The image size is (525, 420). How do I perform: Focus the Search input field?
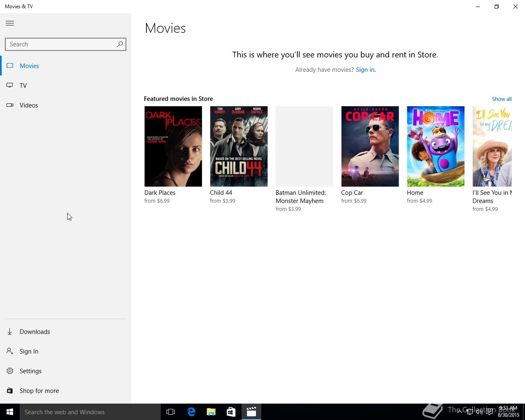66,44
